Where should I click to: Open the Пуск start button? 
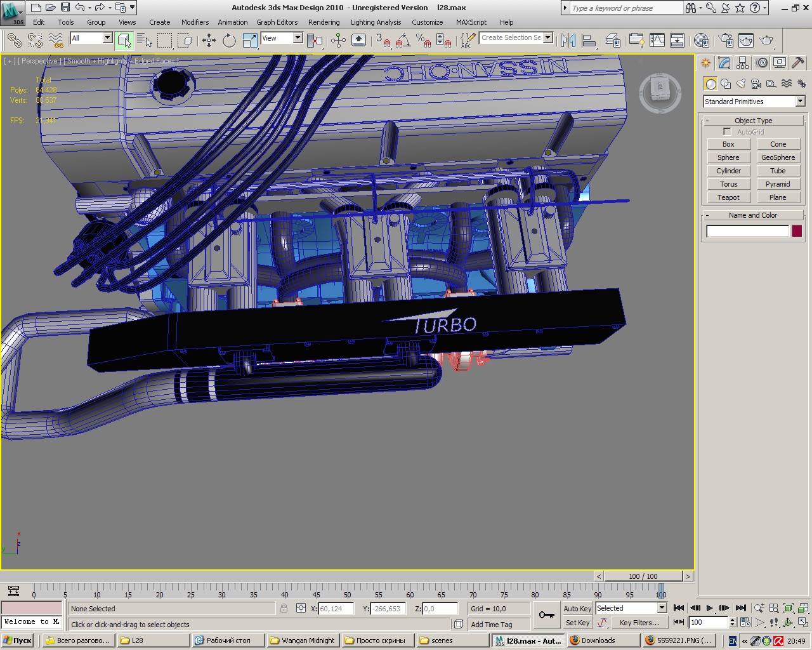[x=17, y=640]
